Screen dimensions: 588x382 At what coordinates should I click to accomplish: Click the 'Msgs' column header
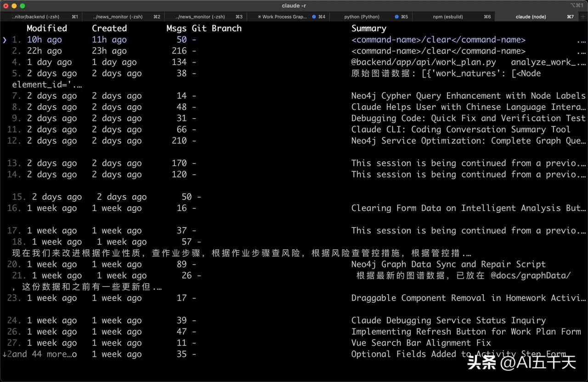(x=176, y=29)
